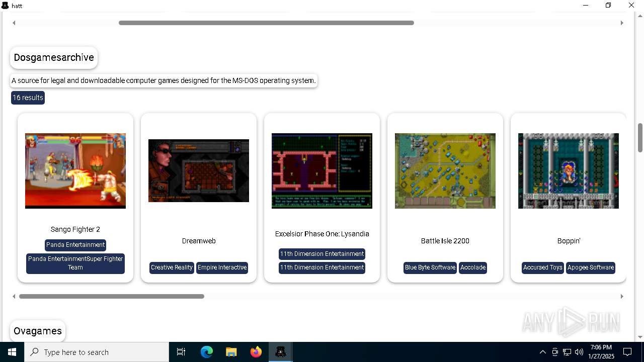Viewport: 644px width, 362px height.
Task: Open the Excelsior Phase One: Lysandia thumbnail
Action: 322,171
